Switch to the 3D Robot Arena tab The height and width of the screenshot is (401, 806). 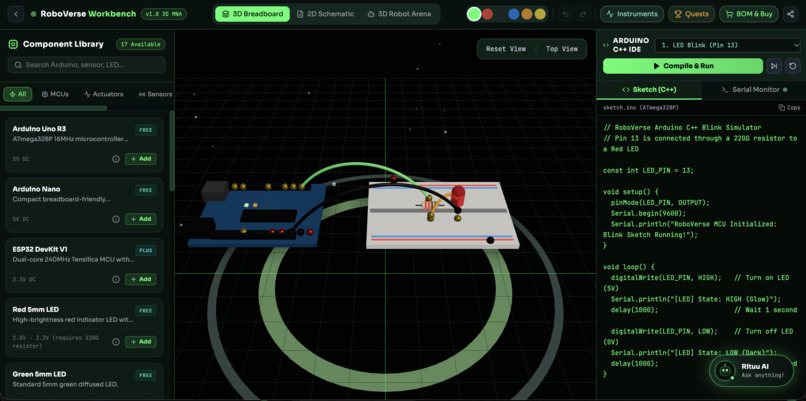click(399, 14)
